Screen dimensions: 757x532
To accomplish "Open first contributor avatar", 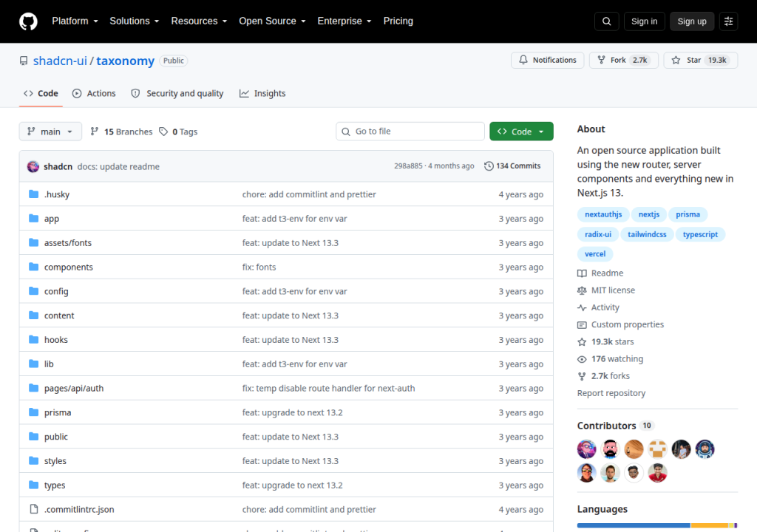I will pos(586,449).
